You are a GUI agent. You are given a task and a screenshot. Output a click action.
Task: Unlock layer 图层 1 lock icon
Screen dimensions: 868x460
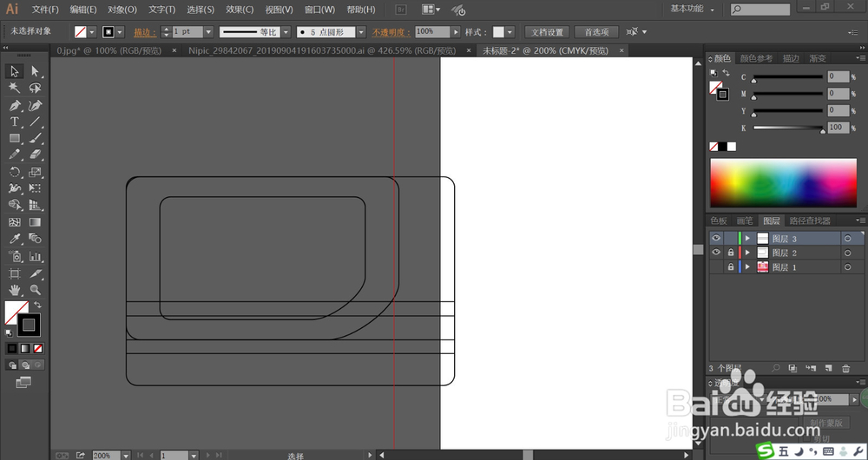[731, 266]
